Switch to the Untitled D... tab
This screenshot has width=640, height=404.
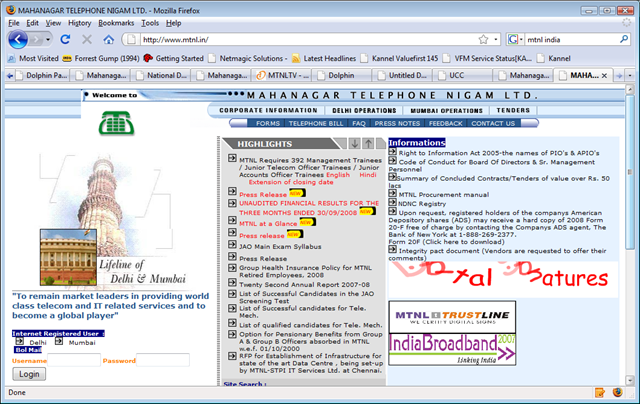pyautogui.click(x=403, y=75)
